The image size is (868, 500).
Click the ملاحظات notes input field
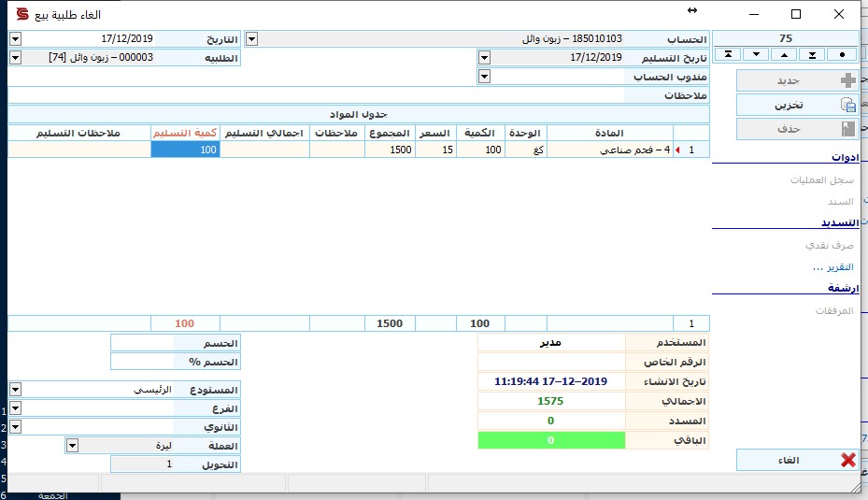click(316, 95)
